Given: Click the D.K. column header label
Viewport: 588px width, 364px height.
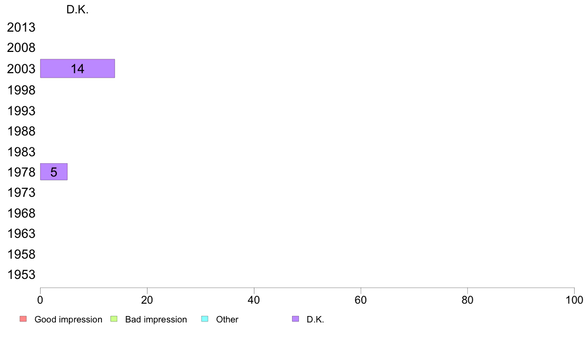Looking at the screenshot, I should click(78, 10).
